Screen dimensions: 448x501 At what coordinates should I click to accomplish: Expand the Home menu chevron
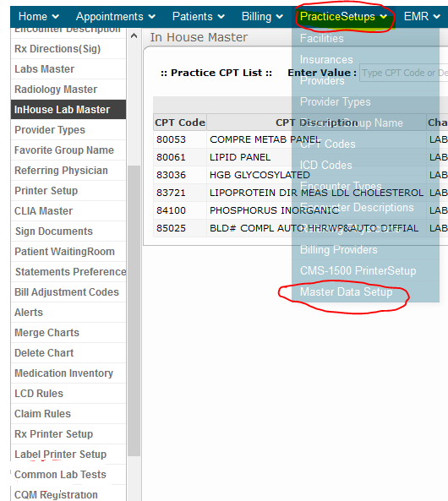click(x=55, y=16)
